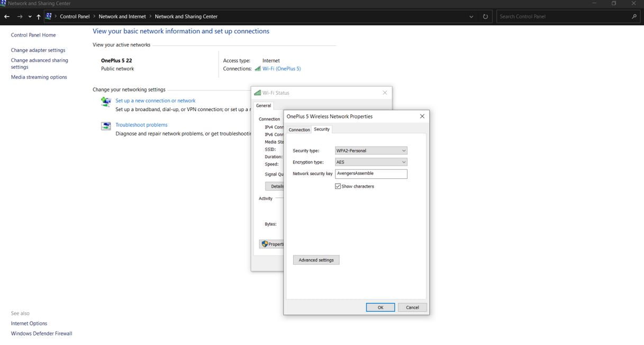Click the Wi-Fi Status title bar icon
This screenshot has width=644, height=345.
[x=258, y=93]
